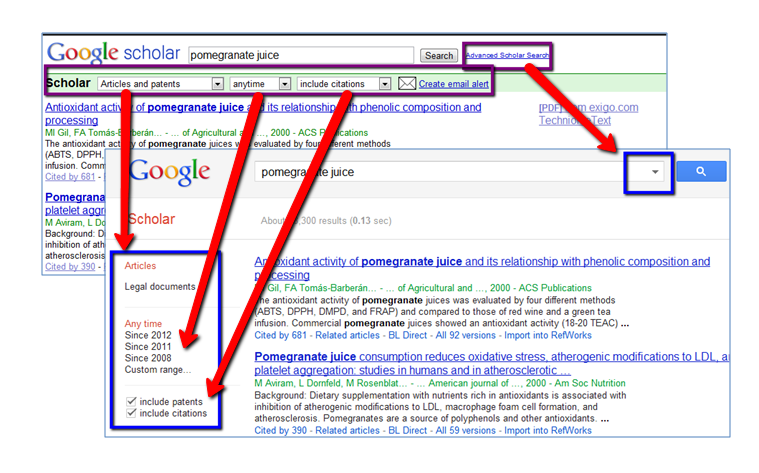Viewport: 759px width, 473px height.
Task: Filter results Since 2011
Action: coord(148,347)
